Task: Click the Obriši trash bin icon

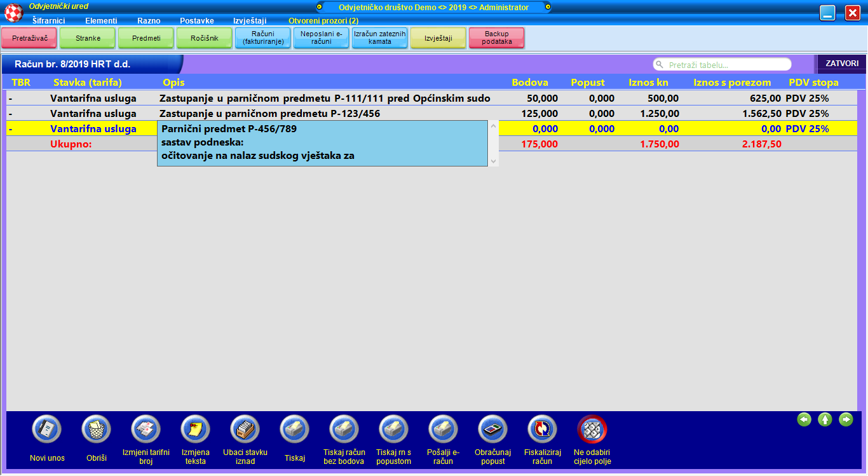Action: click(x=97, y=430)
